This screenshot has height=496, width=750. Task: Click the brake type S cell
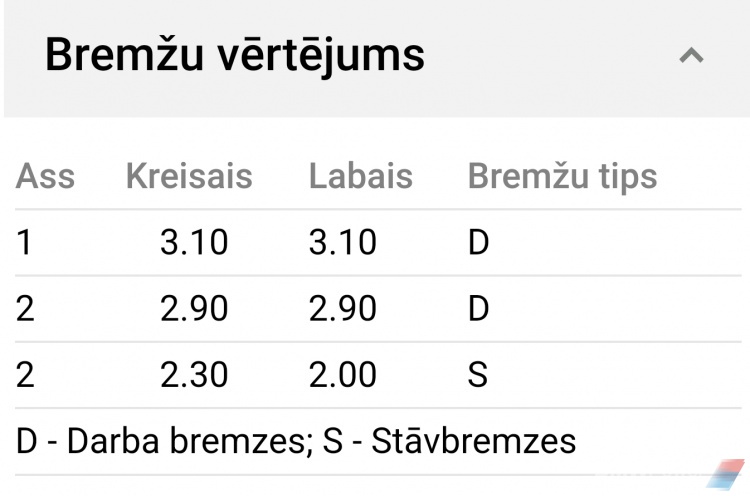(x=478, y=375)
